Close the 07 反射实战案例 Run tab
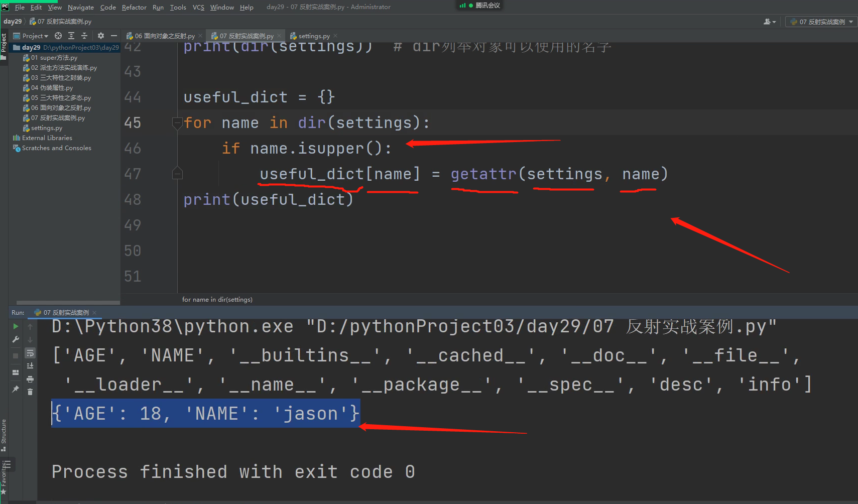The height and width of the screenshot is (504, 858). pos(94,313)
